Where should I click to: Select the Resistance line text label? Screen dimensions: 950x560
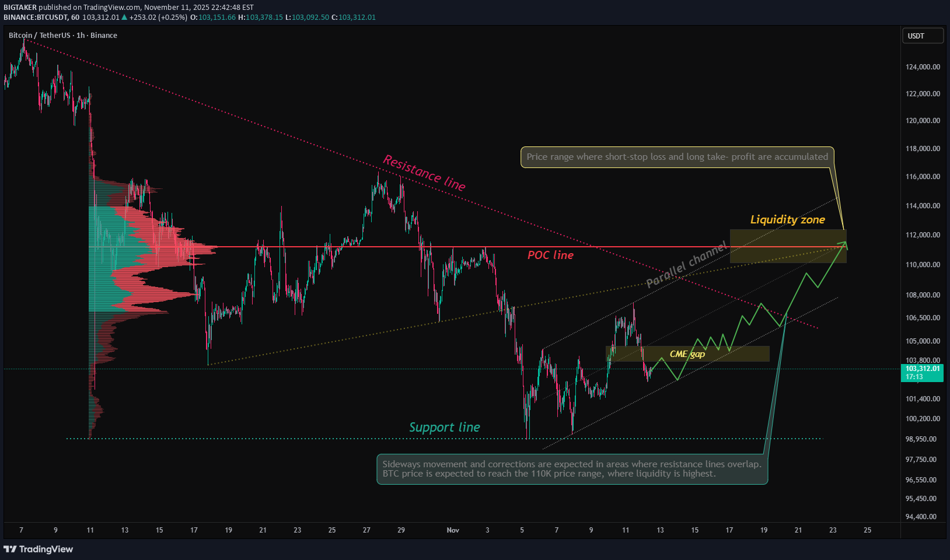[x=424, y=173]
